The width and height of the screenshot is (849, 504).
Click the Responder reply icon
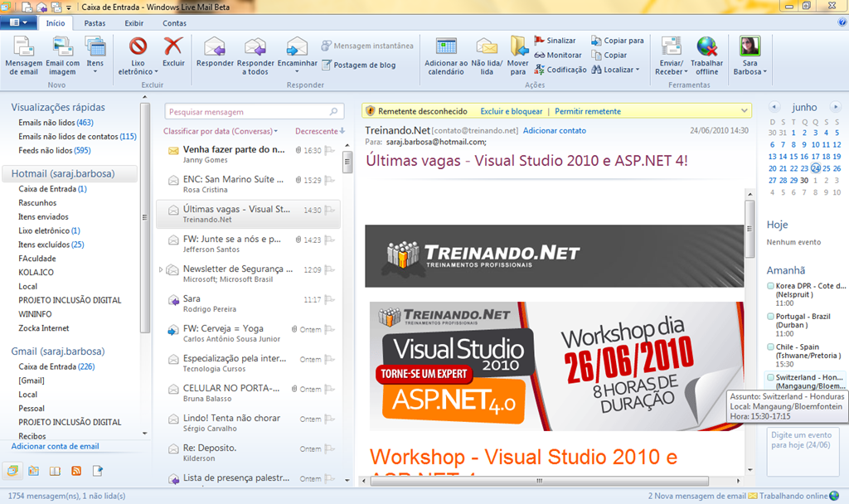tap(214, 46)
